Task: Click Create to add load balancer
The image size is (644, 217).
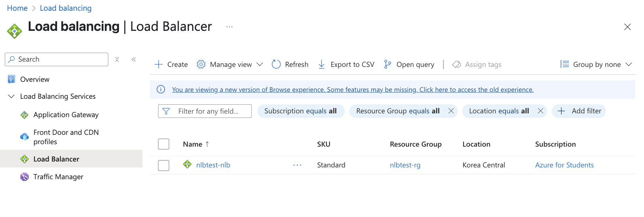Action: tap(171, 64)
